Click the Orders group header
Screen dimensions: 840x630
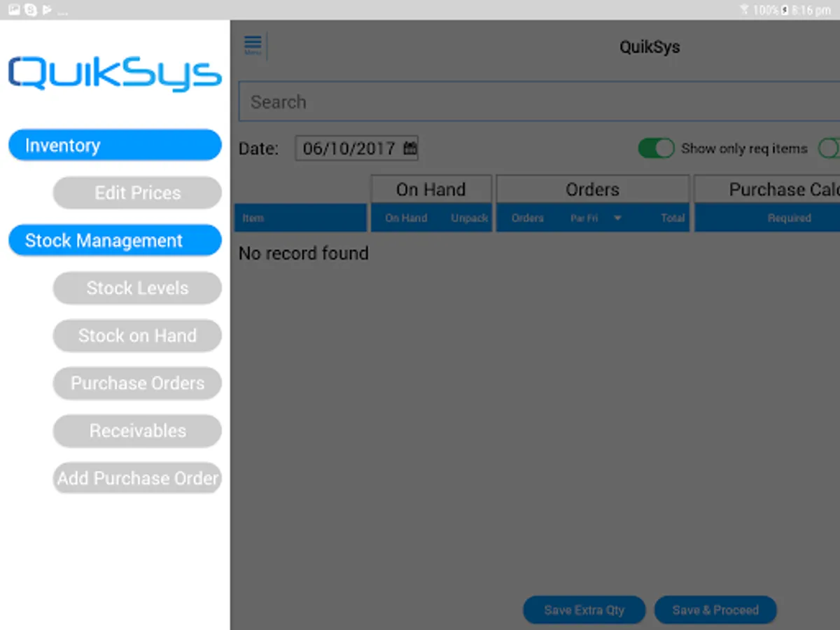(593, 190)
